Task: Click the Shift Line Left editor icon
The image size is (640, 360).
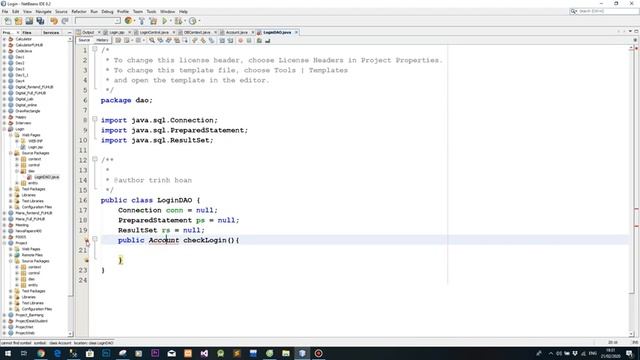Action: click(x=222, y=40)
